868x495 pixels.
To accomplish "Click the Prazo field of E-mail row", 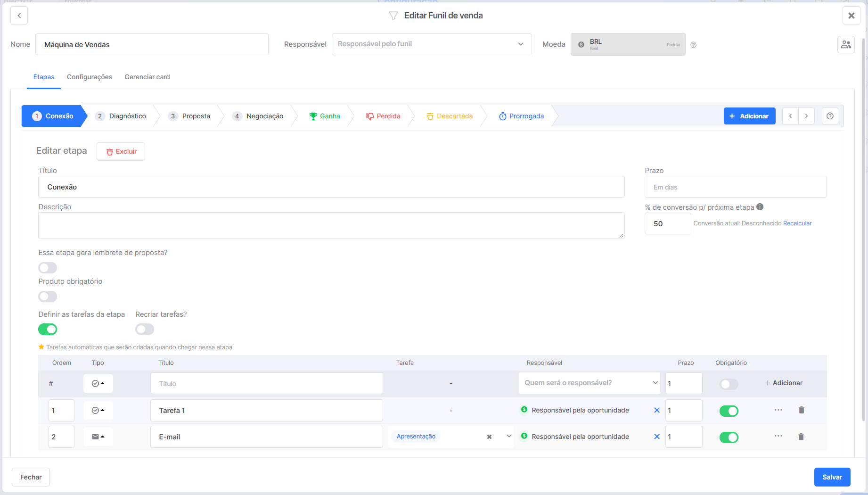I will (684, 437).
